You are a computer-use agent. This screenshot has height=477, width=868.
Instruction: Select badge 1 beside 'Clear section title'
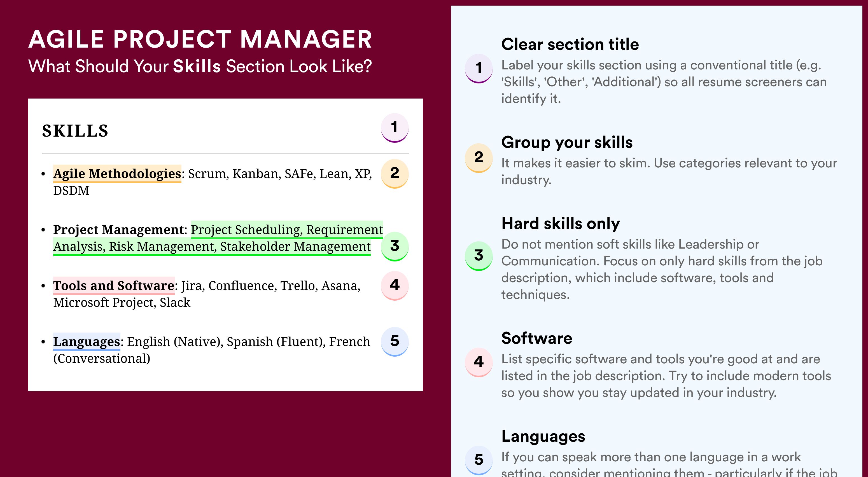tap(479, 68)
